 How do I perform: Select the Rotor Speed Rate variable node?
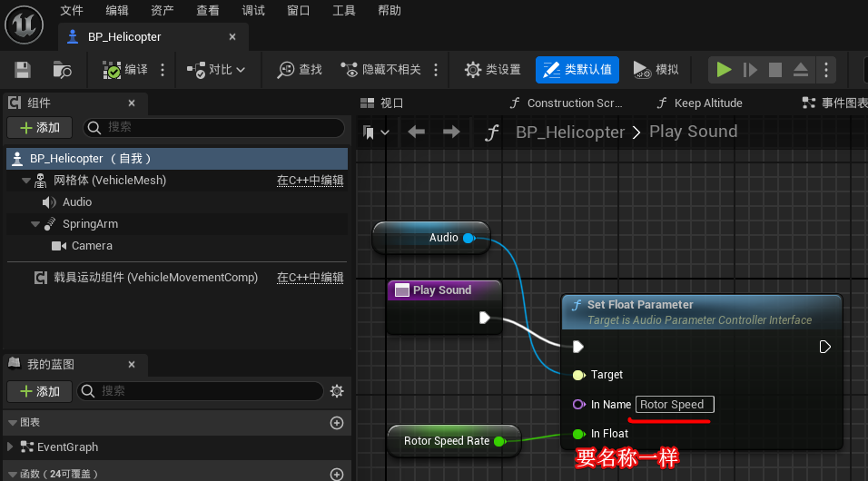(x=454, y=441)
